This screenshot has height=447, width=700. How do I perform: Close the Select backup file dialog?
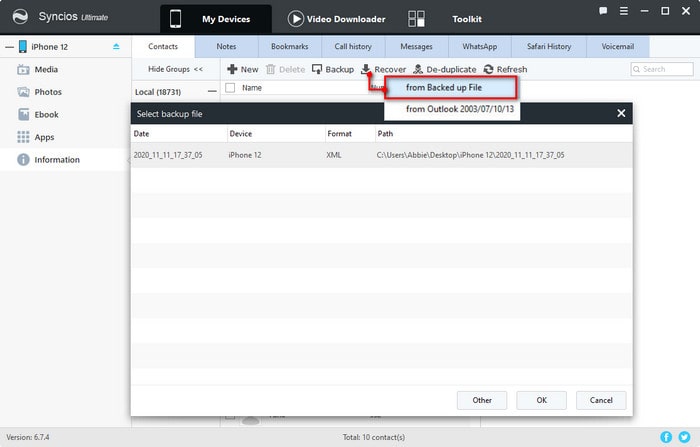[x=621, y=113]
